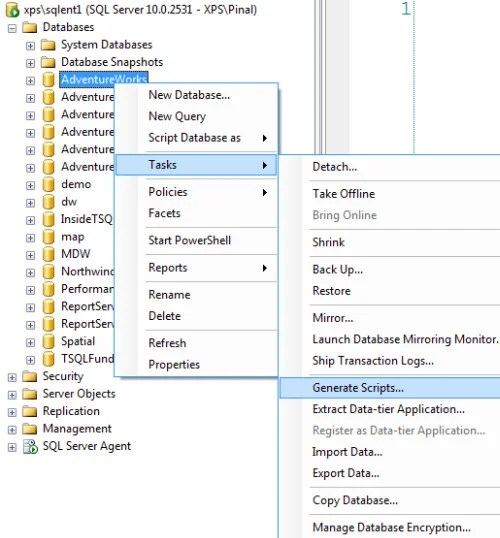This screenshot has width=500, height=538.
Task: Click Generate Scripts... menu item
Action: pos(390,388)
